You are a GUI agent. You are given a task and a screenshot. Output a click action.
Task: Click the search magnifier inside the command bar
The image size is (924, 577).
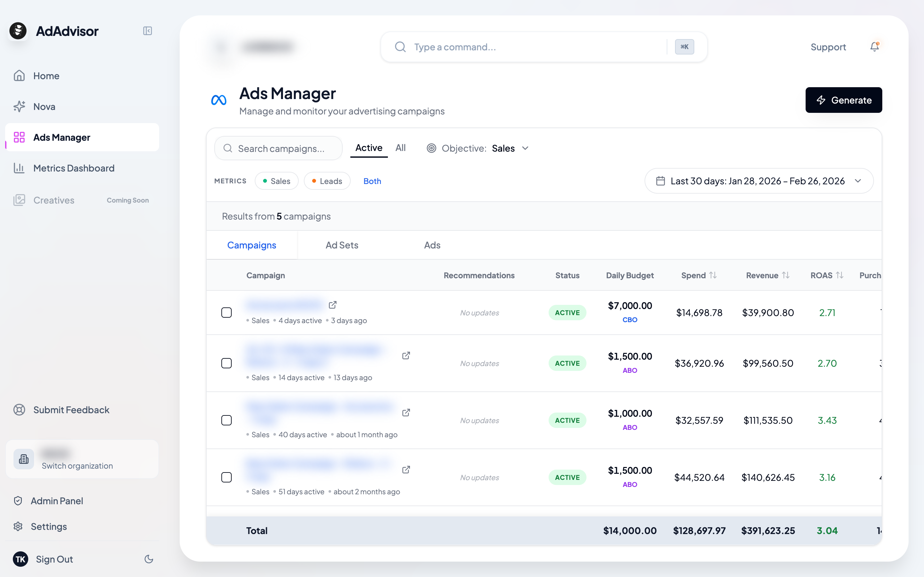(x=400, y=46)
